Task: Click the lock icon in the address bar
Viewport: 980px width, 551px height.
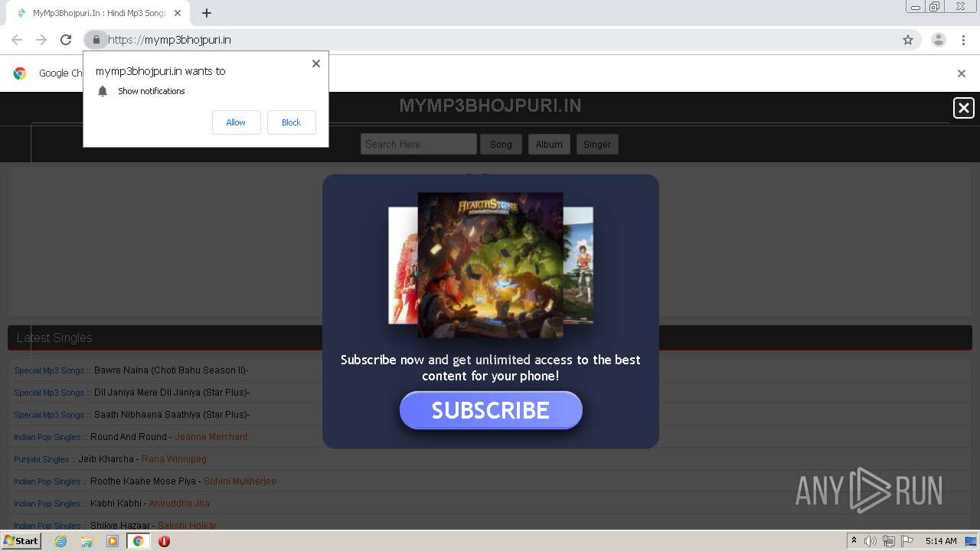Action: (96, 40)
